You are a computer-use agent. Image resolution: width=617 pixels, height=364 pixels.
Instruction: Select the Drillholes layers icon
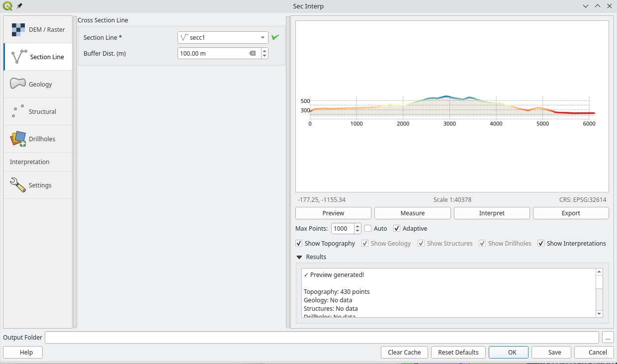pyautogui.click(x=18, y=139)
